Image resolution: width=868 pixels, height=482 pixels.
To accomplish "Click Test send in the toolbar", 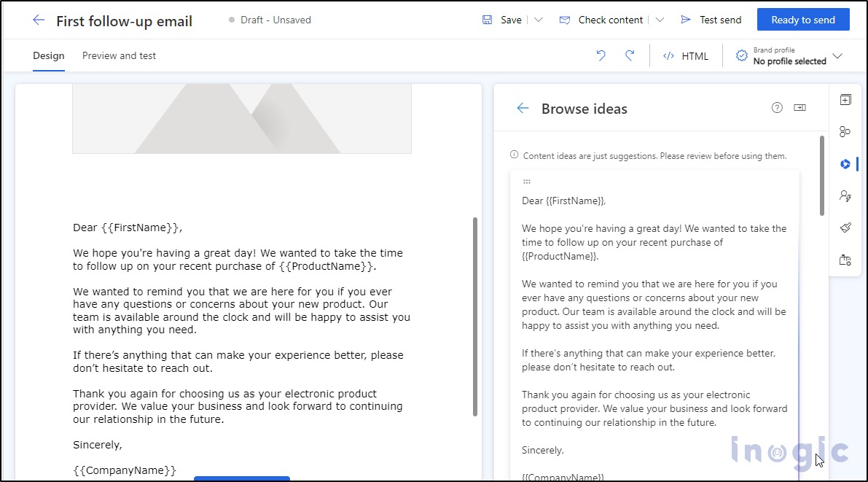I will [x=711, y=20].
